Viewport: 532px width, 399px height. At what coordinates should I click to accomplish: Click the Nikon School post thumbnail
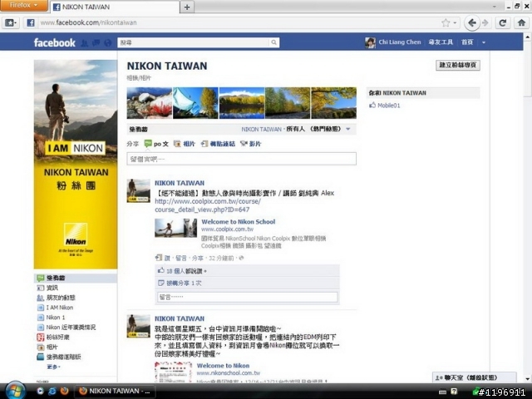point(175,228)
